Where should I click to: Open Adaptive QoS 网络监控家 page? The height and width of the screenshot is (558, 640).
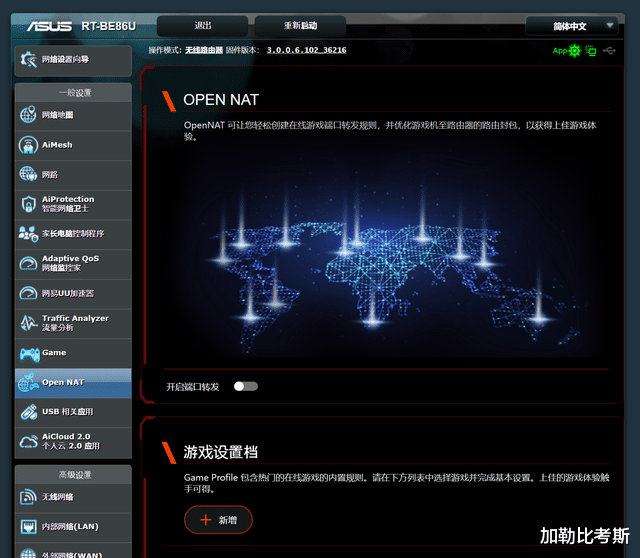click(73, 264)
